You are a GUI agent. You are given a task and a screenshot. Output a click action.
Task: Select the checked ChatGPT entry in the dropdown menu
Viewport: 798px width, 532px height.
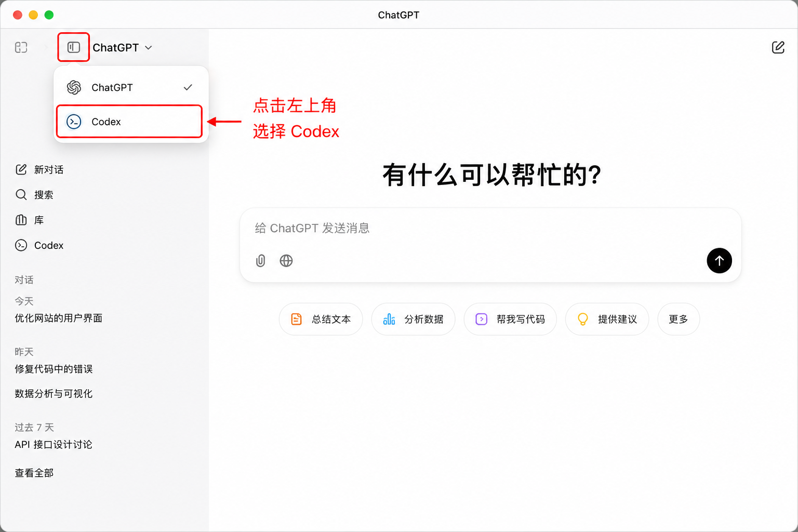[131, 87]
